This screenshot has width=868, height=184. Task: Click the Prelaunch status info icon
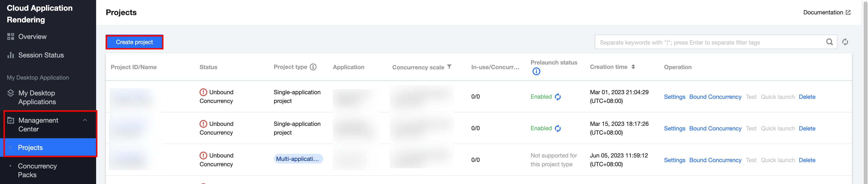pos(536,72)
